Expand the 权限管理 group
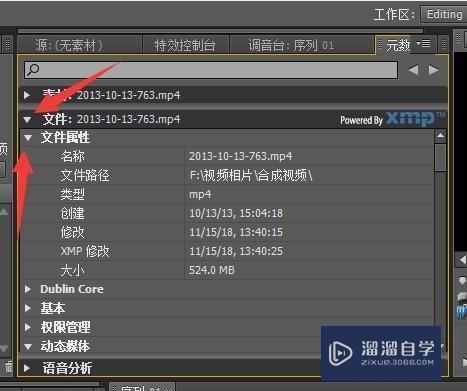Screen dimensions: 467x391 point(28,327)
